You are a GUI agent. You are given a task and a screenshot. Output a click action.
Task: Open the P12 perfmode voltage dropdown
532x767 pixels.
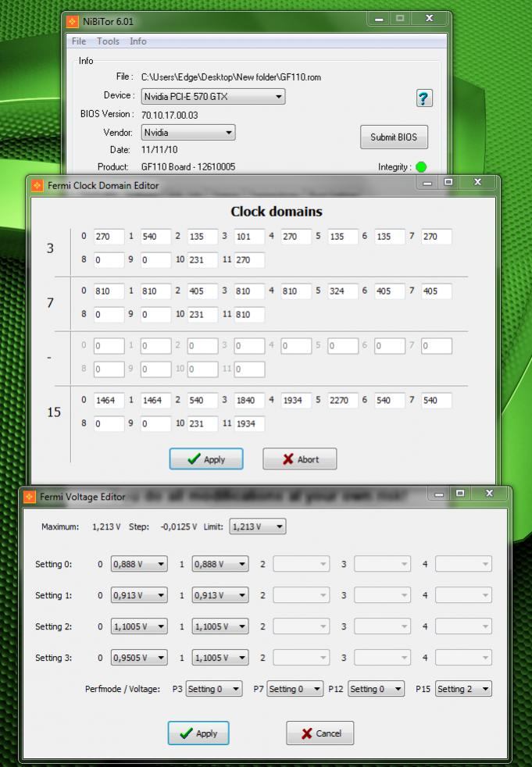[377, 689]
